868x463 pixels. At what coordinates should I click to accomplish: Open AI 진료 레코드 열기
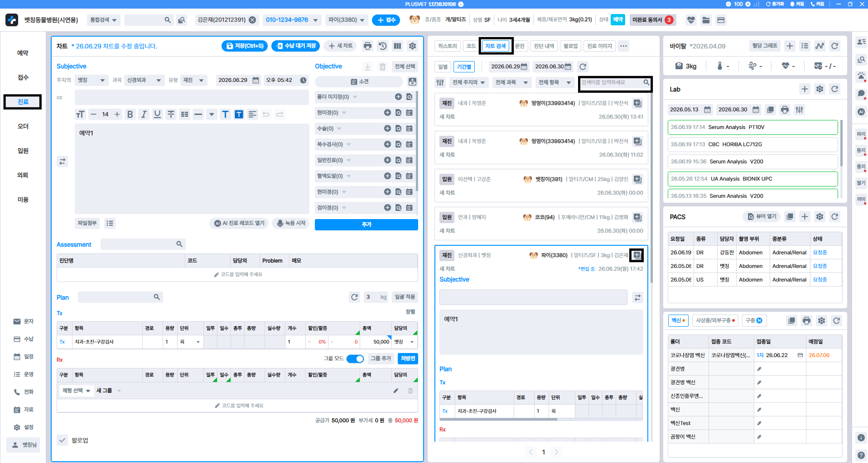pos(239,223)
